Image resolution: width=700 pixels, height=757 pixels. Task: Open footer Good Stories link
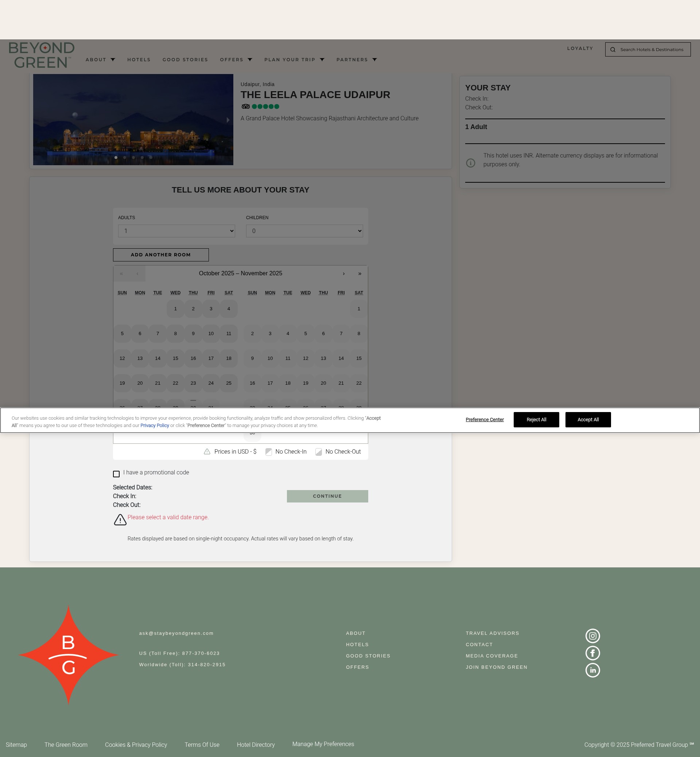(x=368, y=656)
